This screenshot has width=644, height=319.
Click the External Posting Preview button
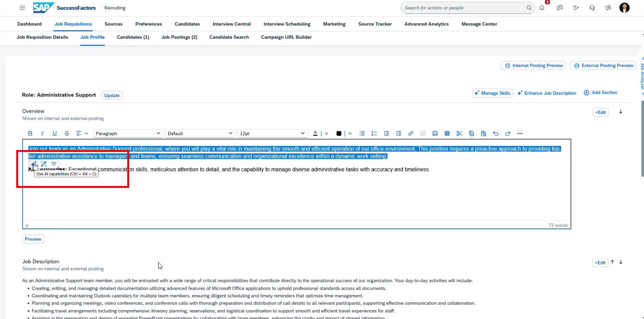(x=603, y=66)
